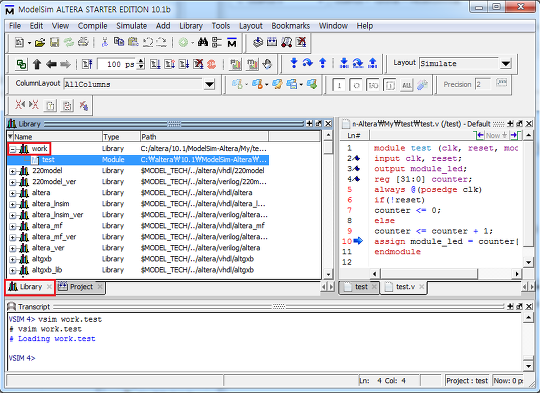Save the file using the floppy disk icon
This screenshot has height=393, width=540.
pos(54,43)
